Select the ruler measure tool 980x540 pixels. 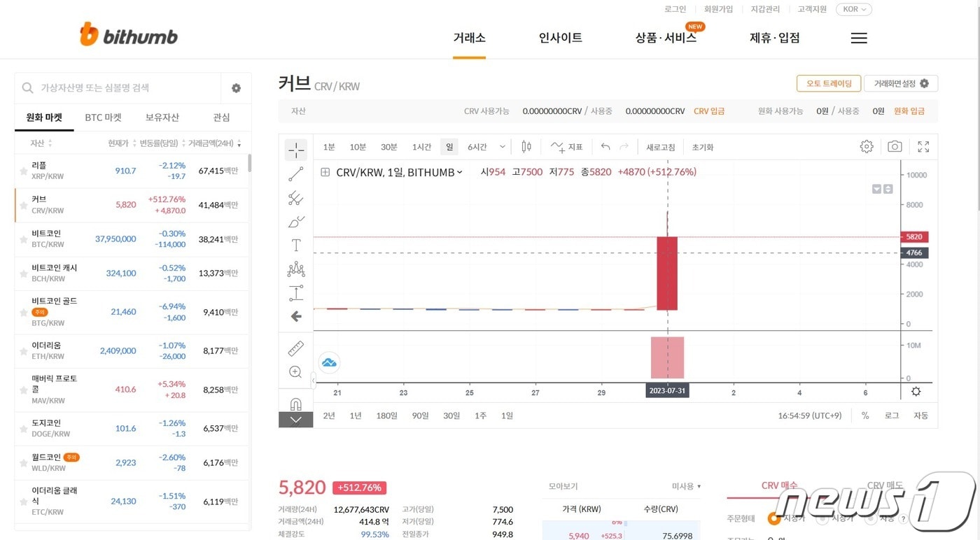point(295,348)
